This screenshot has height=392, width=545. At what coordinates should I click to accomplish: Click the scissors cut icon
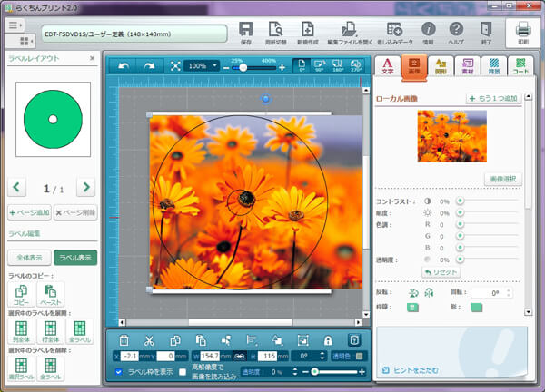148,339
